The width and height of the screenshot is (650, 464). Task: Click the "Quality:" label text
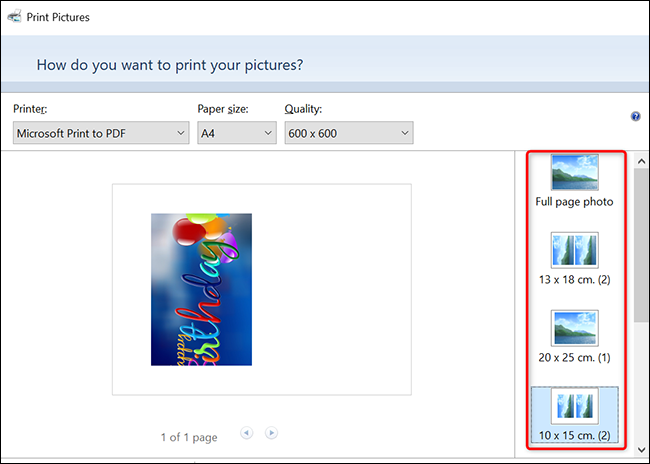pyautogui.click(x=305, y=108)
